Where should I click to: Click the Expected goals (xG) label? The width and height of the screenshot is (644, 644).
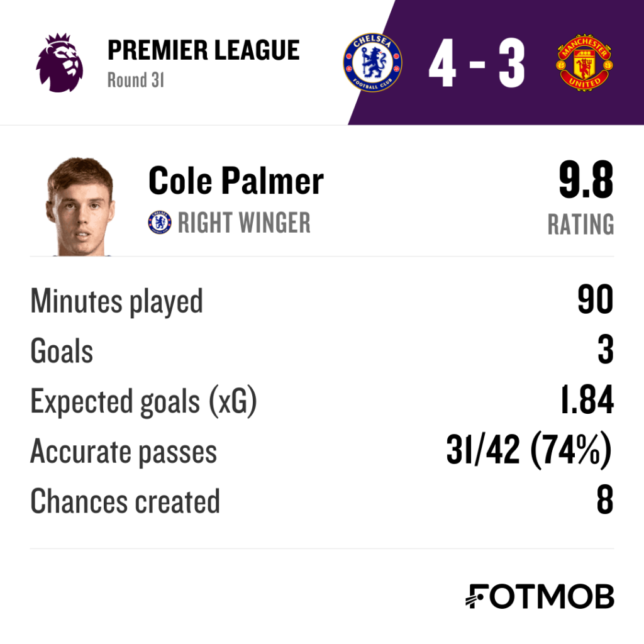click(x=144, y=401)
